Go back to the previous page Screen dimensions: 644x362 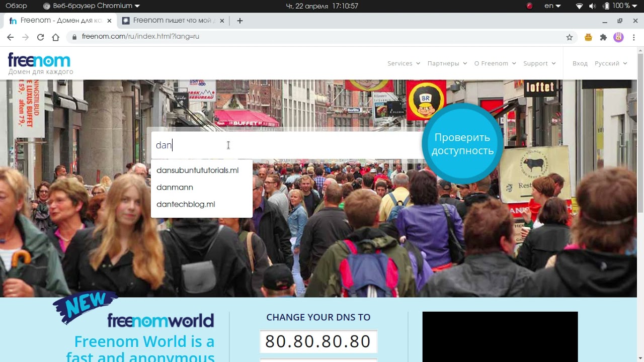(10, 37)
